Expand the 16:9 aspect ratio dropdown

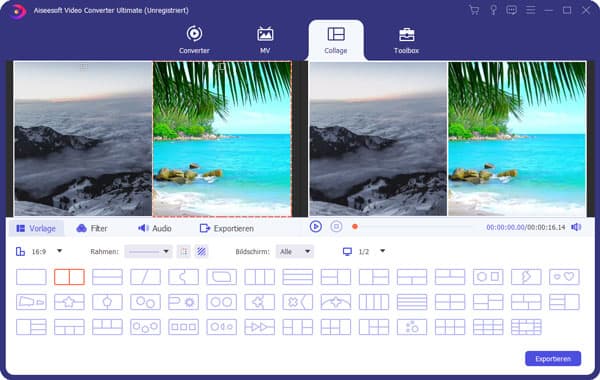click(x=39, y=251)
